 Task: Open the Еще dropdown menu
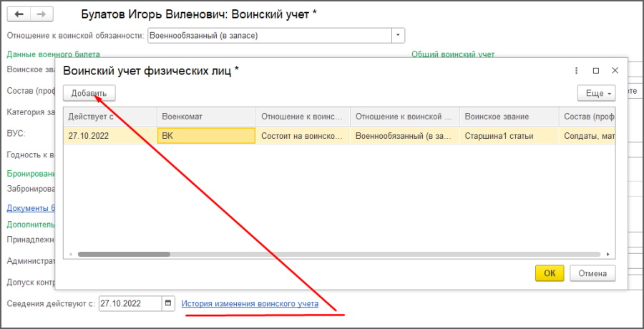pyautogui.click(x=596, y=93)
